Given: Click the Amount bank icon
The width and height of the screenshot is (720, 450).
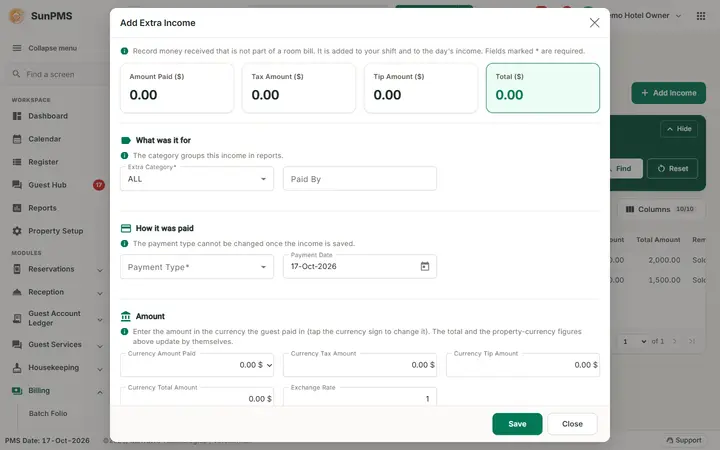Looking at the screenshot, I should click(126, 316).
